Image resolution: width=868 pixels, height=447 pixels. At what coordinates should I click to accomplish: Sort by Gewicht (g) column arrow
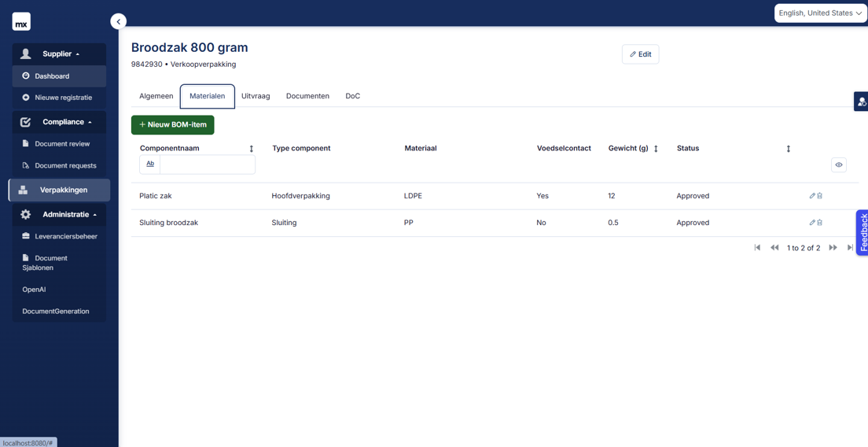[656, 149]
